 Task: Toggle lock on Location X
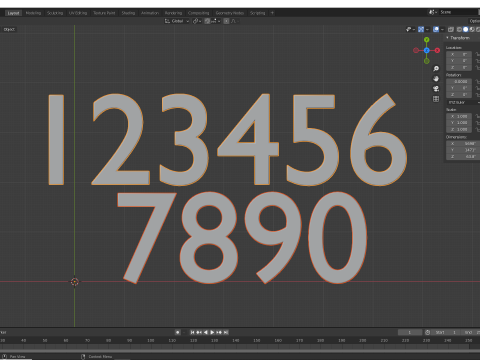477,54
